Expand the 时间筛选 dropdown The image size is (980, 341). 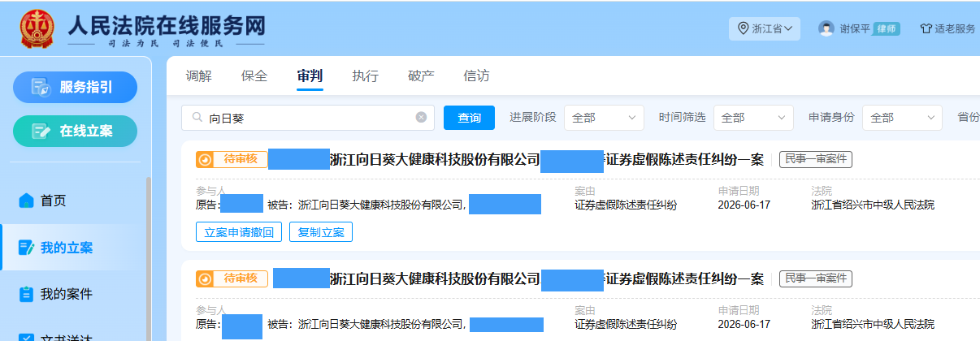[x=753, y=118]
